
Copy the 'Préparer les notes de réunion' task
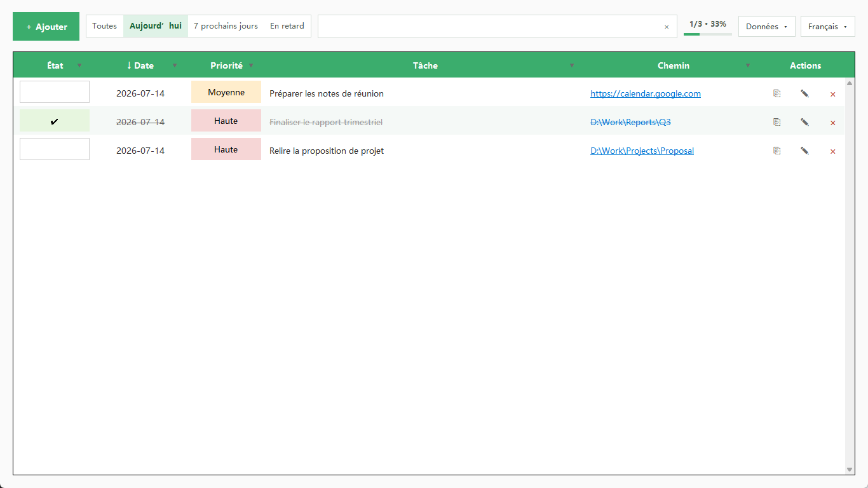coord(776,93)
